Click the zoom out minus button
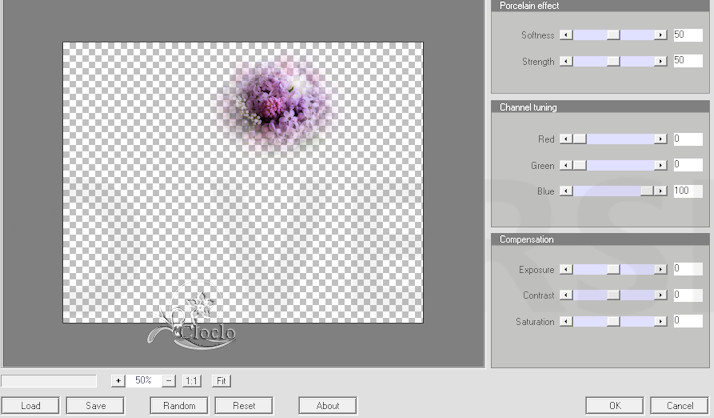The height and width of the screenshot is (418, 714). (x=168, y=381)
